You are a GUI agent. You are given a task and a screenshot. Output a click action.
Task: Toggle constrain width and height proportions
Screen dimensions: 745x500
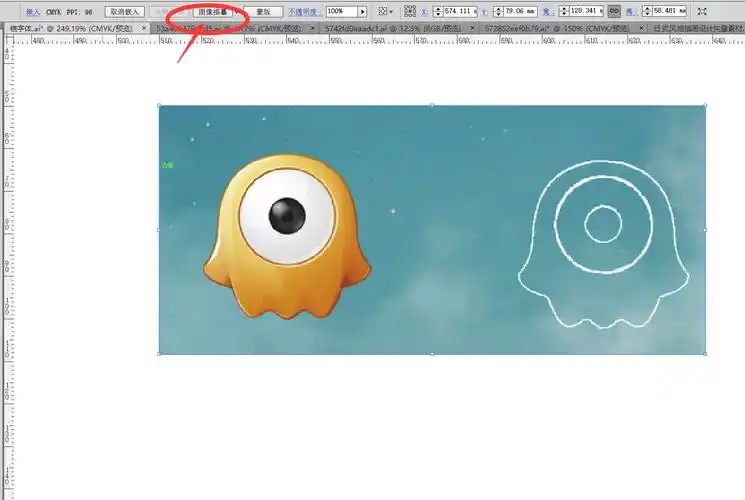click(613, 12)
